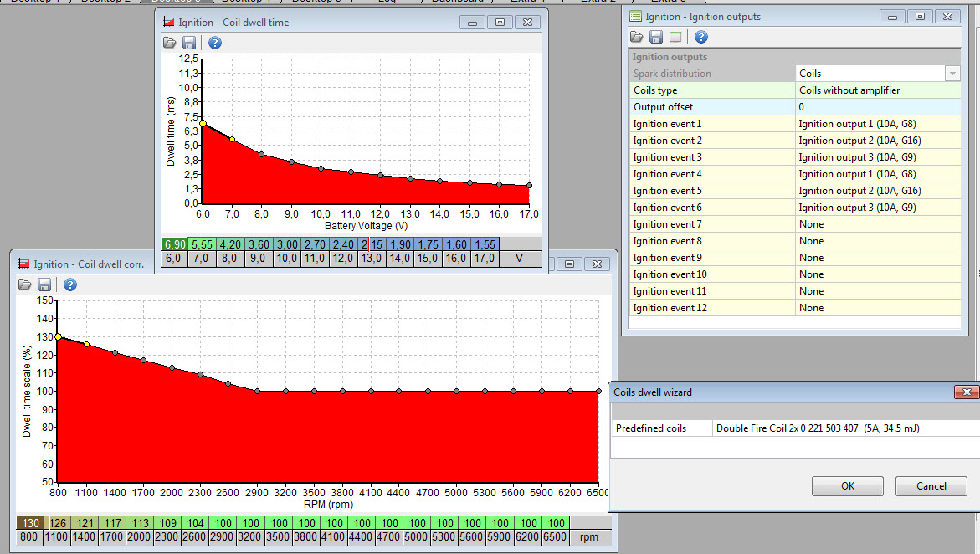
Task: Select the yellow 6,0 V point on dwell time graph
Action: [x=203, y=124]
